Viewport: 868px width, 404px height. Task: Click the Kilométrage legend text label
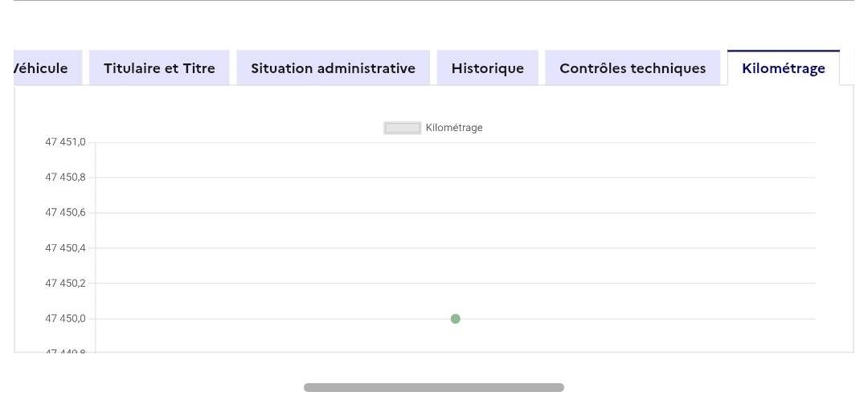point(454,128)
